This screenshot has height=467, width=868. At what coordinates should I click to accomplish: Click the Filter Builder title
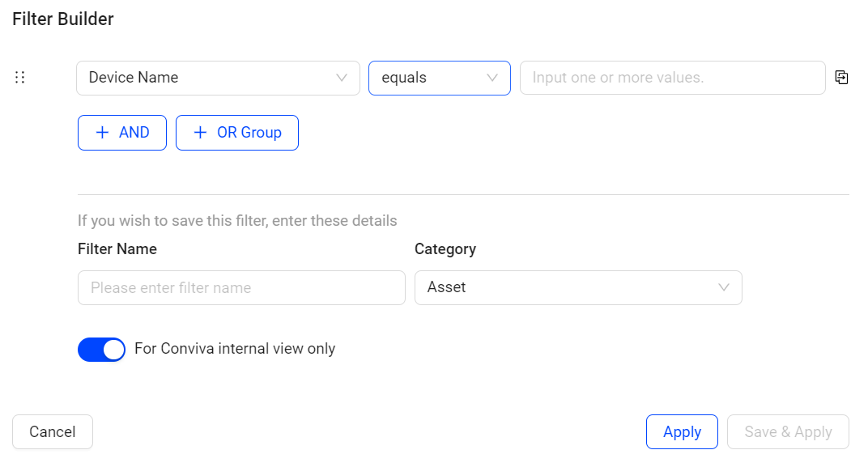(x=63, y=19)
